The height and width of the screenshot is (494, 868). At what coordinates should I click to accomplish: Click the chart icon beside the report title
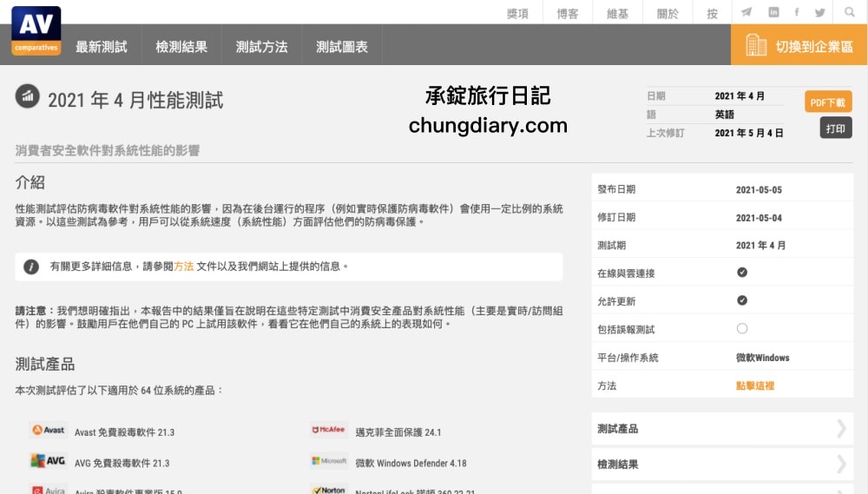[x=27, y=96]
